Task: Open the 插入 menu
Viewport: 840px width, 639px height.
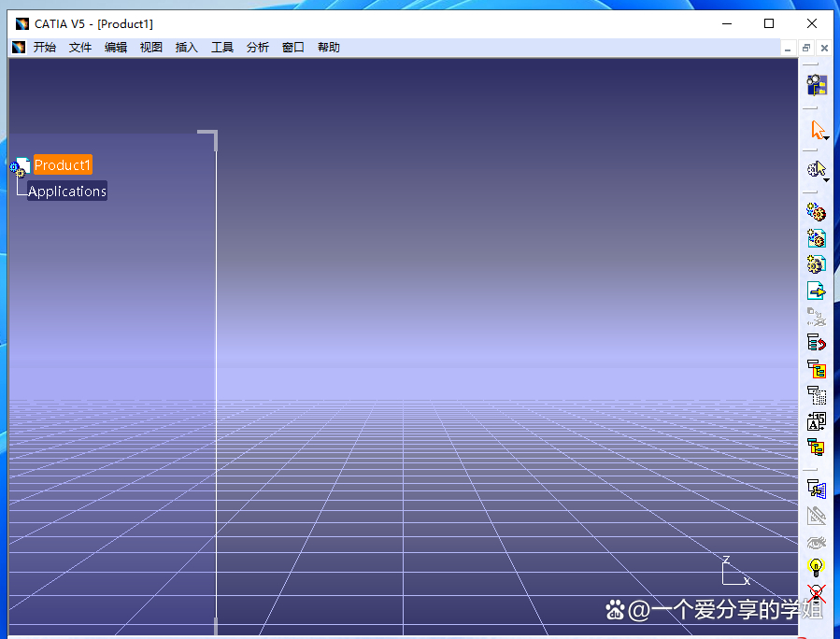Action: pyautogui.click(x=187, y=47)
